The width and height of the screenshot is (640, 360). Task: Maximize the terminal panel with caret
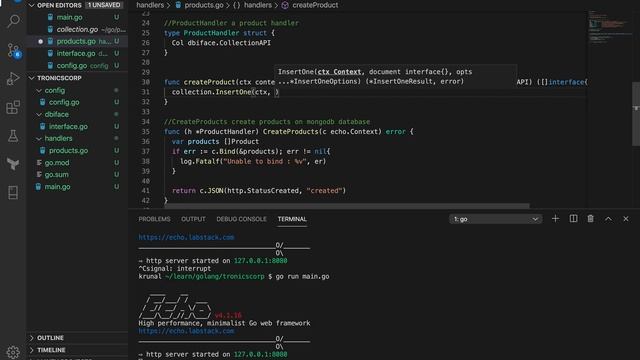608,219
